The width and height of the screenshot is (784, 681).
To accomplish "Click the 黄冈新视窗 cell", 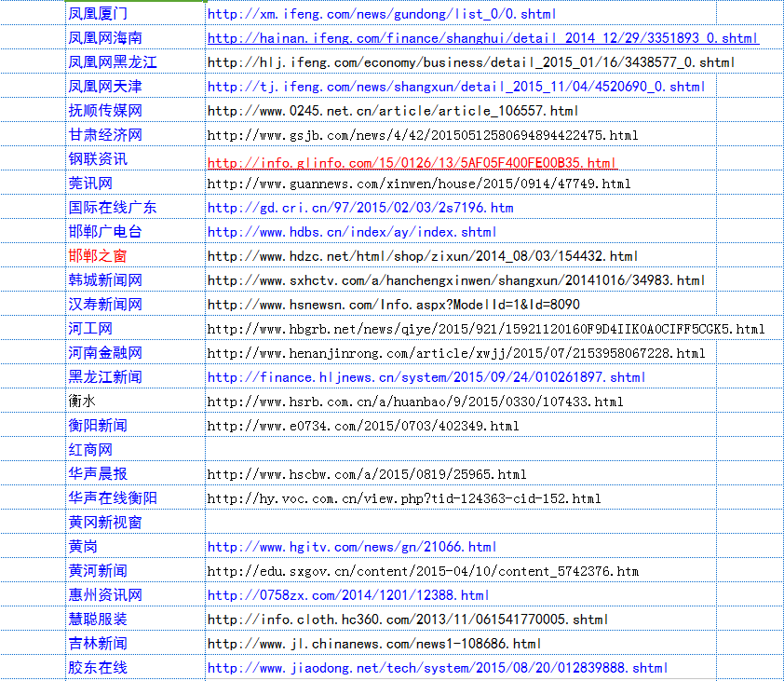I will click(136, 522).
